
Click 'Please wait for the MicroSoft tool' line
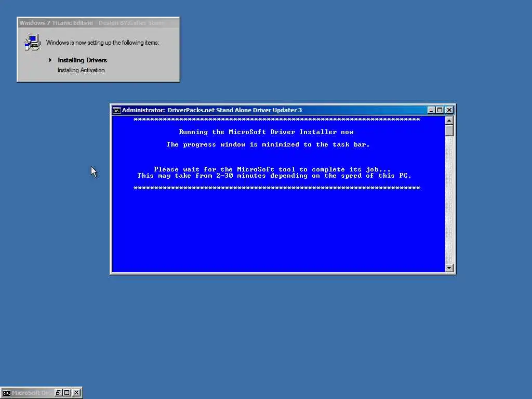point(272,169)
